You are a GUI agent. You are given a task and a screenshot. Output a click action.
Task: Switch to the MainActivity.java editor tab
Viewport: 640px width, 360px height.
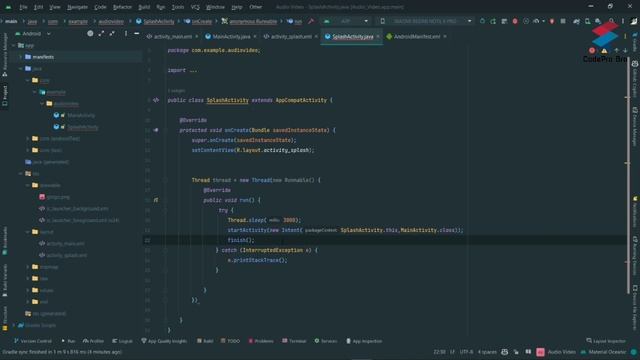[x=231, y=36]
